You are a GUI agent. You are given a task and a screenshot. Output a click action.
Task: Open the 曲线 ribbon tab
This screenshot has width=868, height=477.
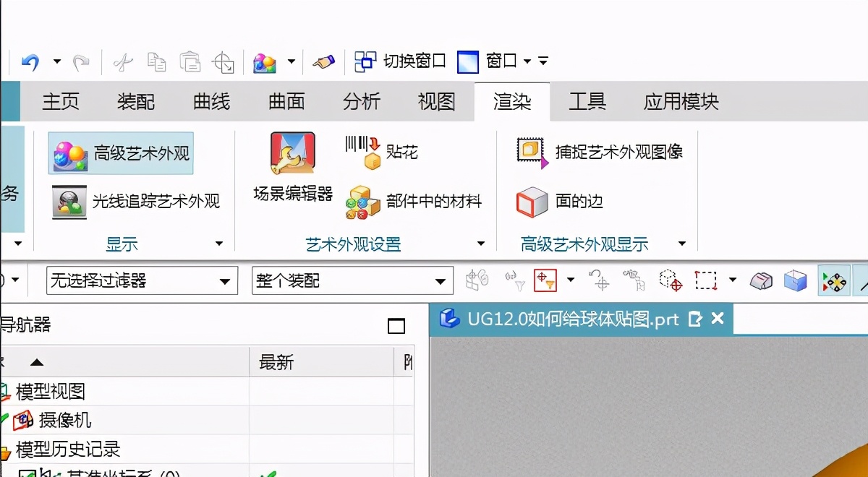point(211,102)
